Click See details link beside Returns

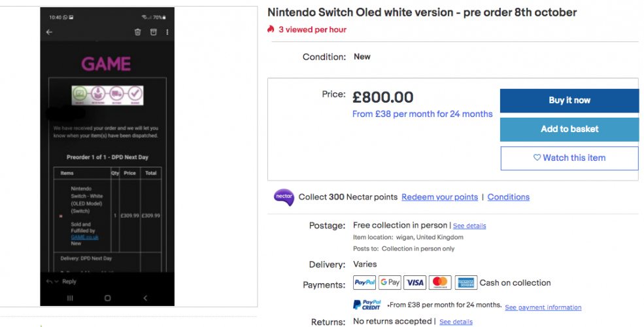click(x=456, y=322)
